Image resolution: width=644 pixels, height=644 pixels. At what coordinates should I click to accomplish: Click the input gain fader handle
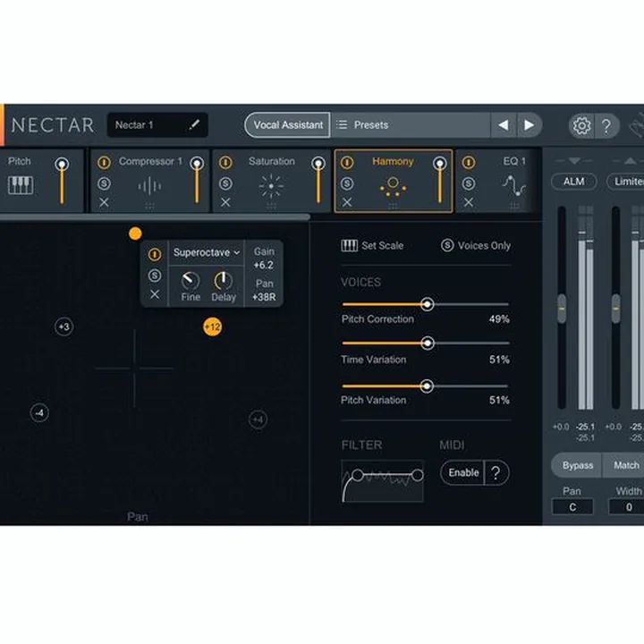[x=562, y=309]
